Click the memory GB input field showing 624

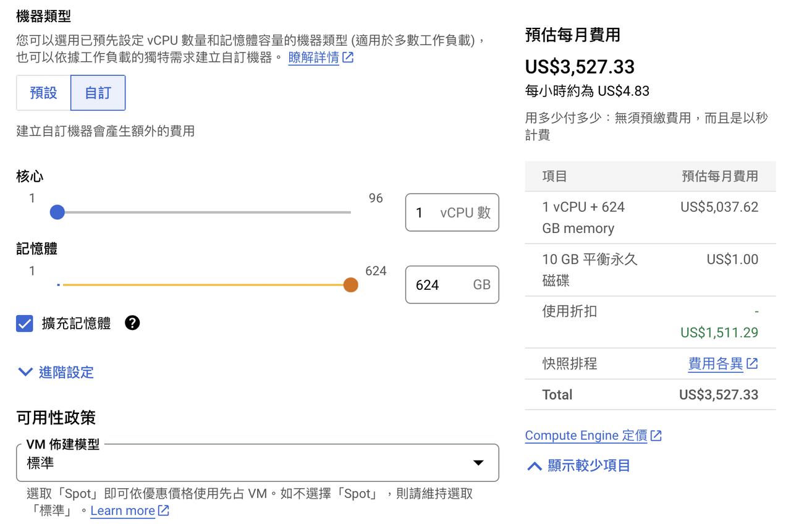click(452, 285)
